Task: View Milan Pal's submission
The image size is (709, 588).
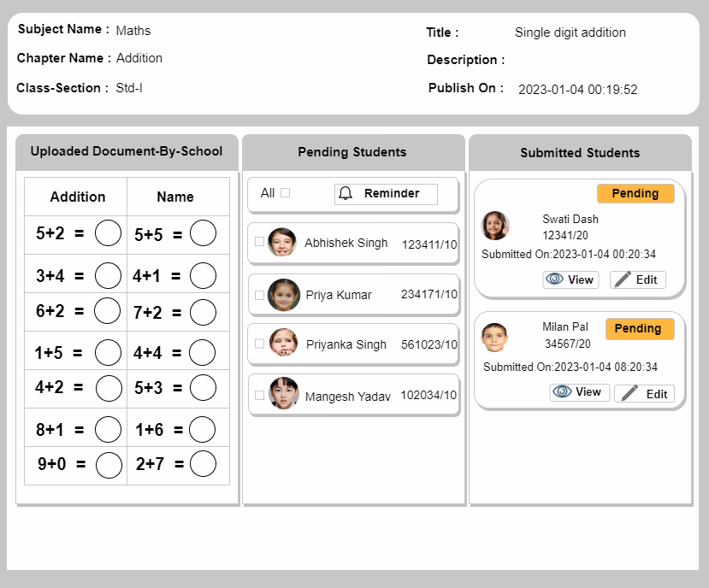Action: (580, 392)
